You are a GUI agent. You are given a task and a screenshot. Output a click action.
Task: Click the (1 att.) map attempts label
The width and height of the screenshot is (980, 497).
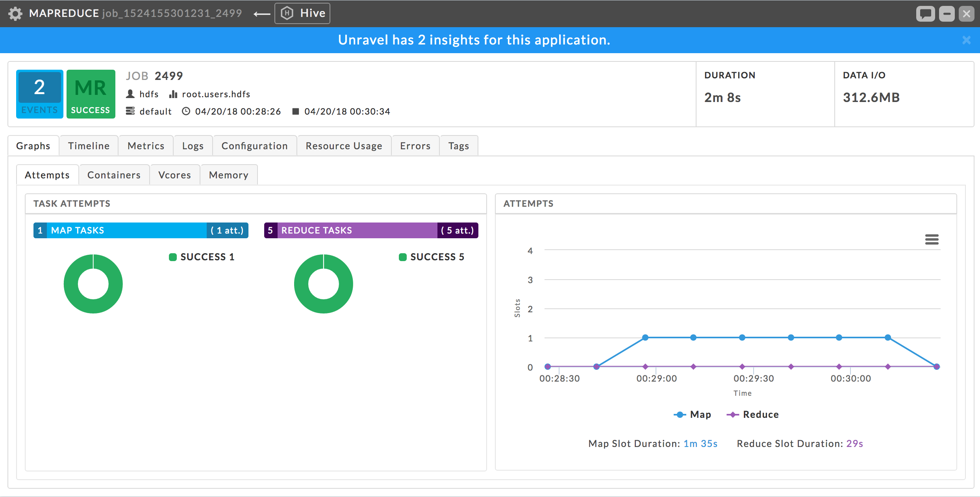point(227,230)
